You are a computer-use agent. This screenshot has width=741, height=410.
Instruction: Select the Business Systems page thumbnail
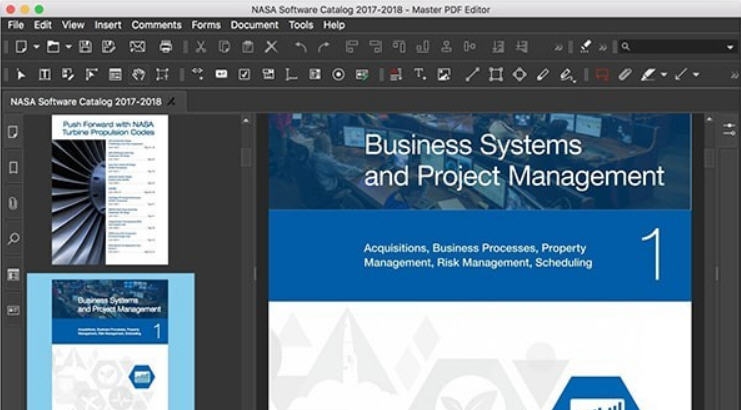[110, 342]
